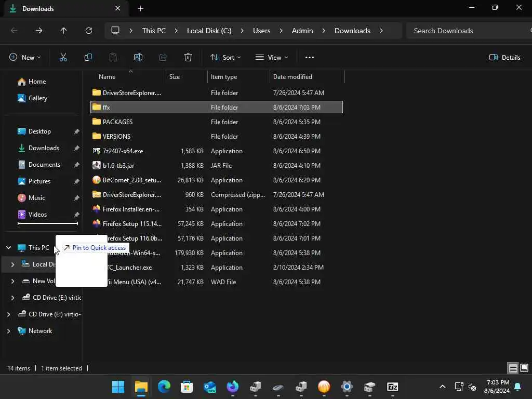
Task: Open the Sort dropdown
Action: pyautogui.click(x=225, y=57)
